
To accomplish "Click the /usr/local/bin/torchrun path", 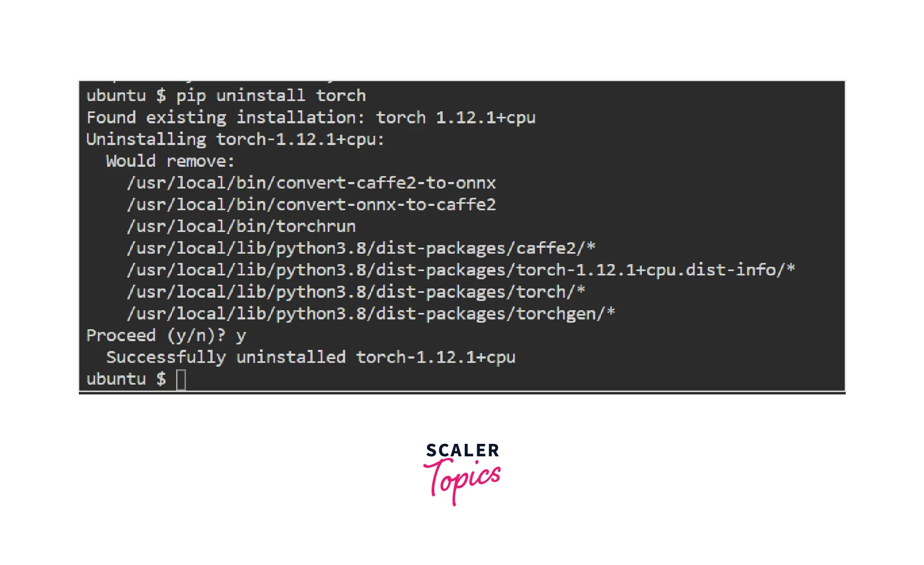I will [241, 227].
